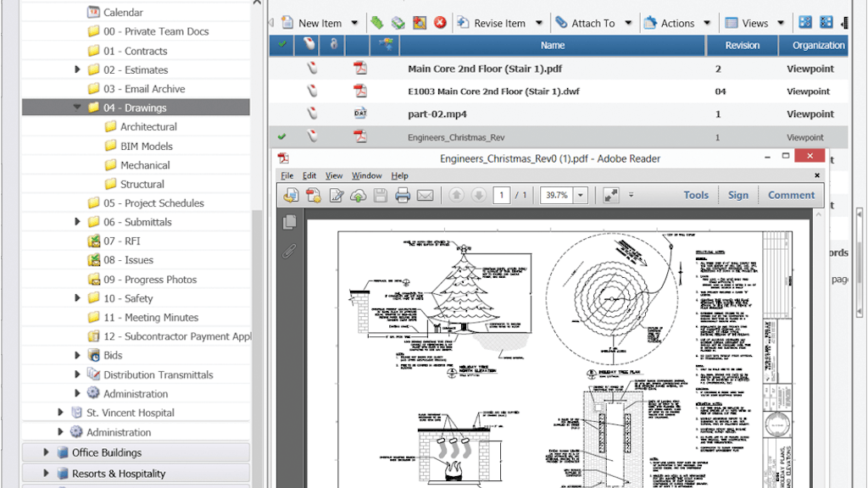Open the zoom percentage dropdown in Adobe Reader
This screenshot has height=488, width=868.
point(579,195)
